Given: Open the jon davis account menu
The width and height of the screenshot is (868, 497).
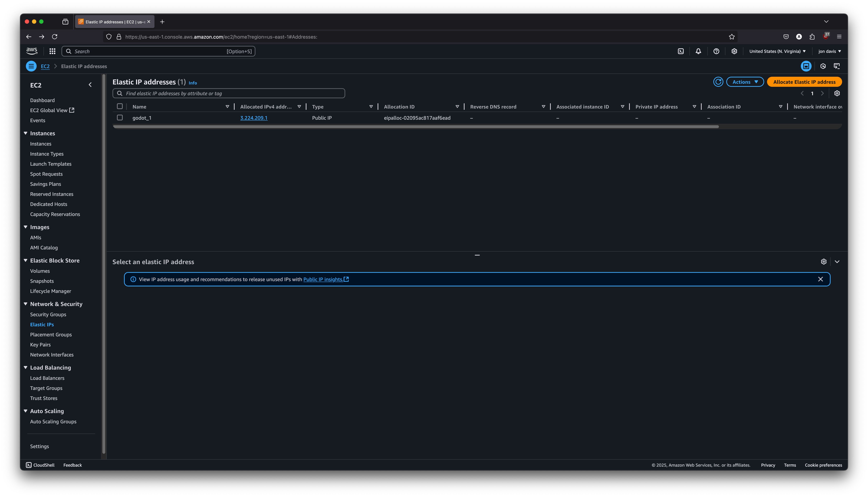Looking at the screenshot, I should pos(829,51).
